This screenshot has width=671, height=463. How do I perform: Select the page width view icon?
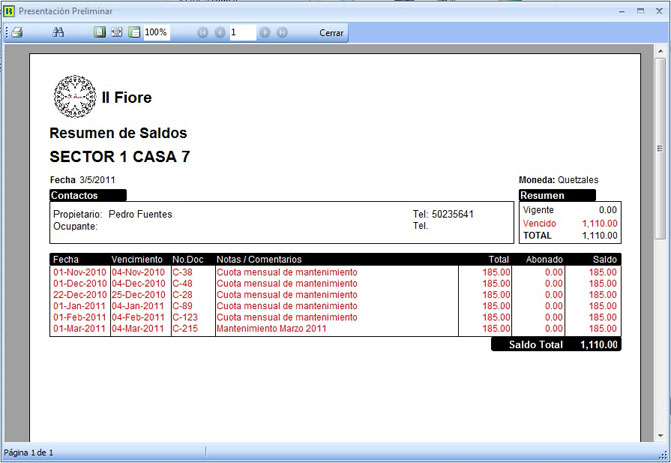[133, 33]
